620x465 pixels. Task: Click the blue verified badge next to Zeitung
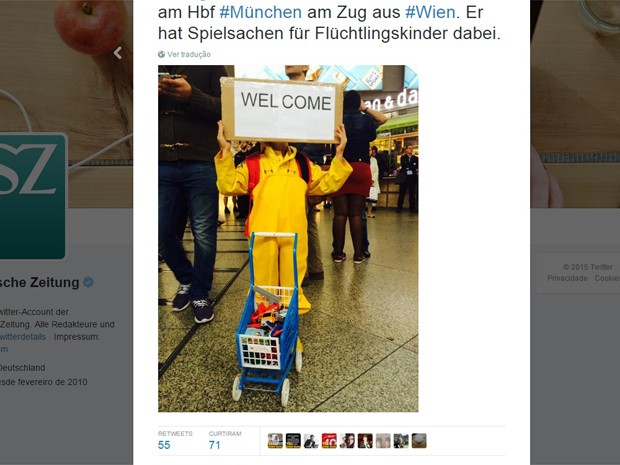[89, 282]
